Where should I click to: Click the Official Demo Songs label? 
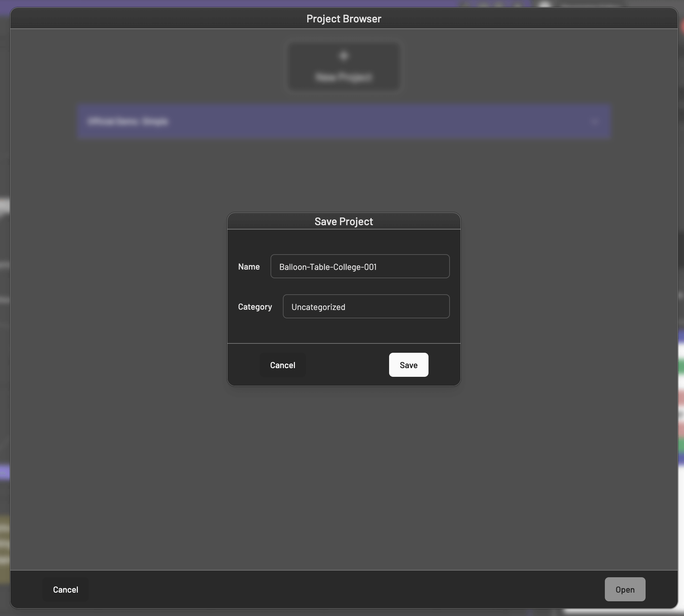[x=128, y=121]
